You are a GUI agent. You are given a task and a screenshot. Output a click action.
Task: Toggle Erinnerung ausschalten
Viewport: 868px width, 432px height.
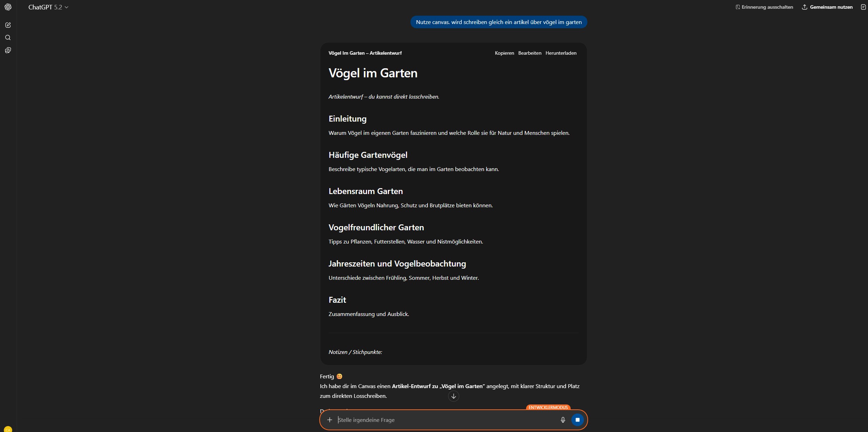coord(764,7)
